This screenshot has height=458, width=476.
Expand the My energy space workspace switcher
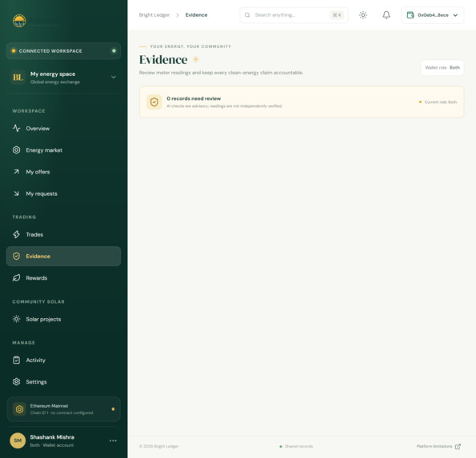click(x=63, y=78)
